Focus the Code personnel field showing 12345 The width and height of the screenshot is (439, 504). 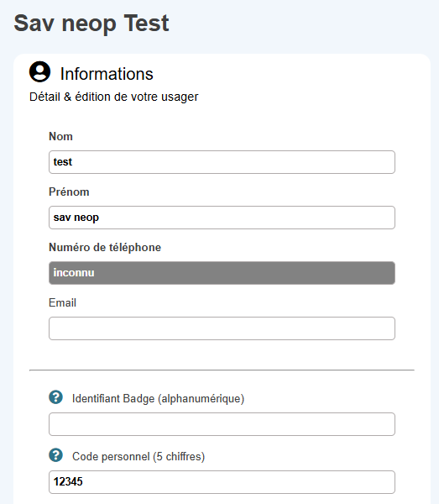coord(222,482)
